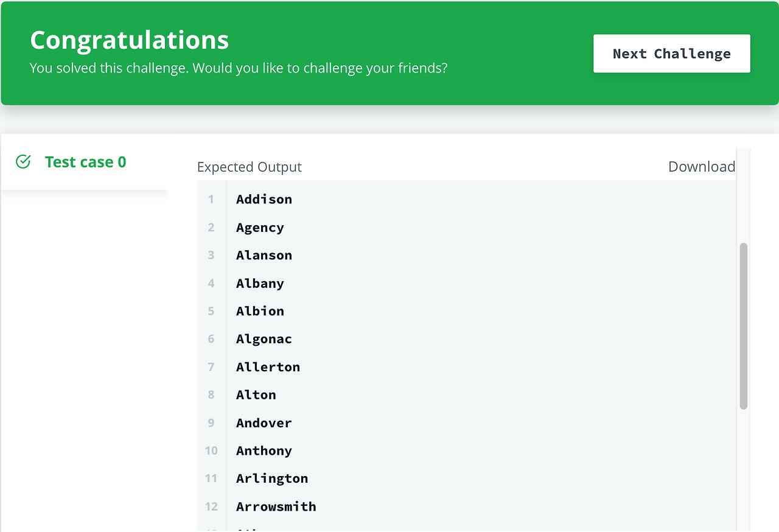Select the line containing Allerton
This screenshot has height=532, width=779.
(x=268, y=367)
